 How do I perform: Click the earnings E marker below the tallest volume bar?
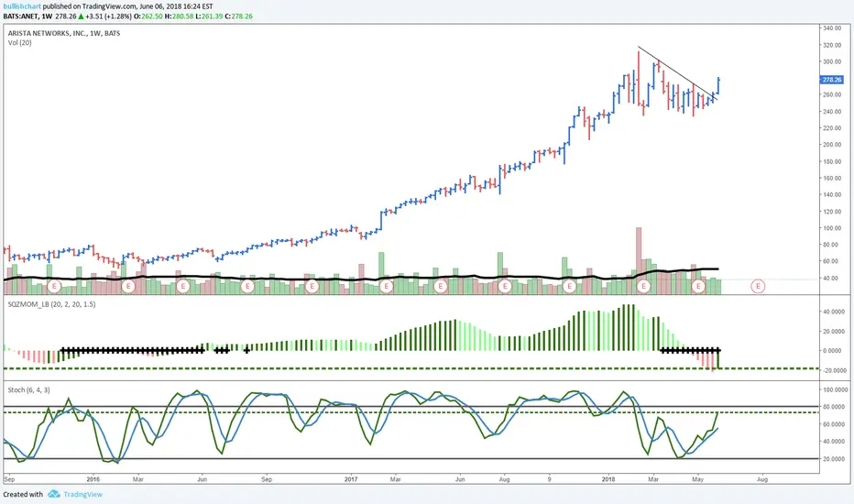(x=644, y=286)
